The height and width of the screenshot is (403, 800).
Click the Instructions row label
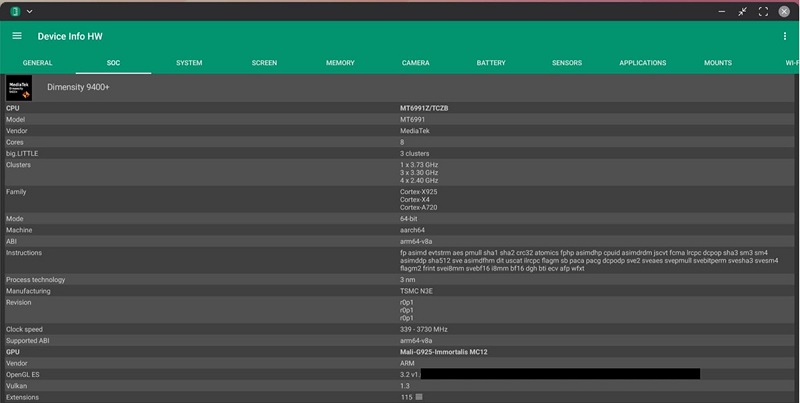click(24, 253)
